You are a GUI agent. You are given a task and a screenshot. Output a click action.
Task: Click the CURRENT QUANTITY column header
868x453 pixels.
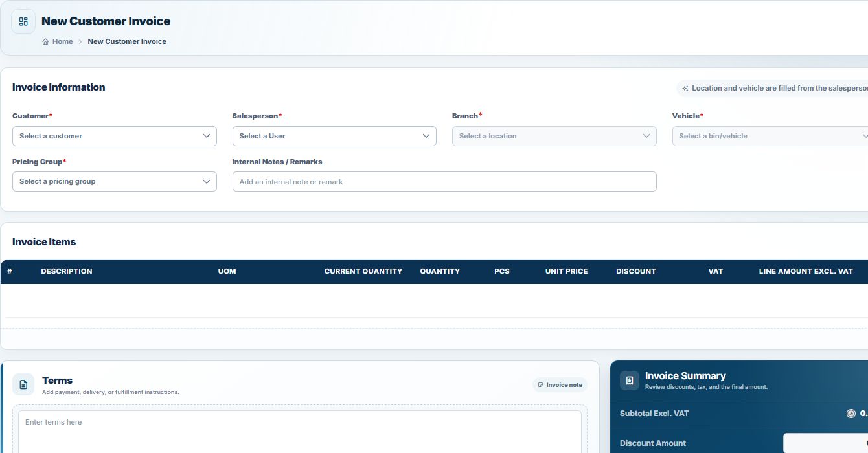point(363,271)
